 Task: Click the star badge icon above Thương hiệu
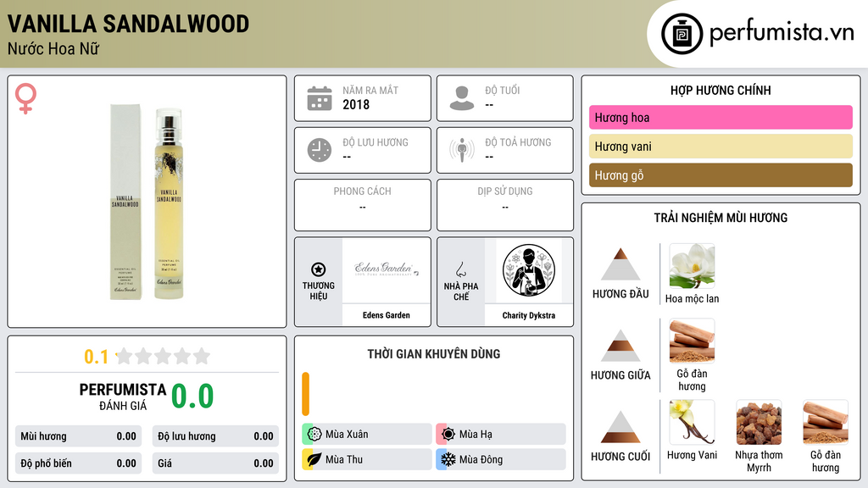point(319,269)
